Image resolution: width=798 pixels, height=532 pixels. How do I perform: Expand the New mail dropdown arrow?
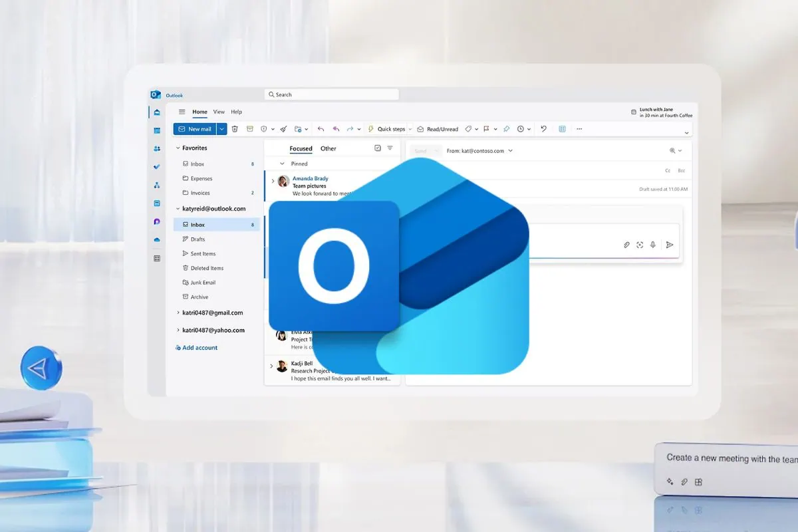[222, 128]
